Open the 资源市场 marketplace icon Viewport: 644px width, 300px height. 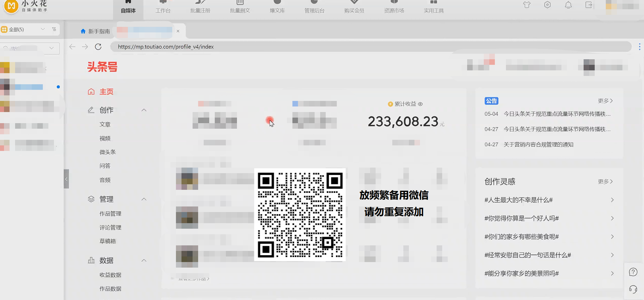[393, 7]
